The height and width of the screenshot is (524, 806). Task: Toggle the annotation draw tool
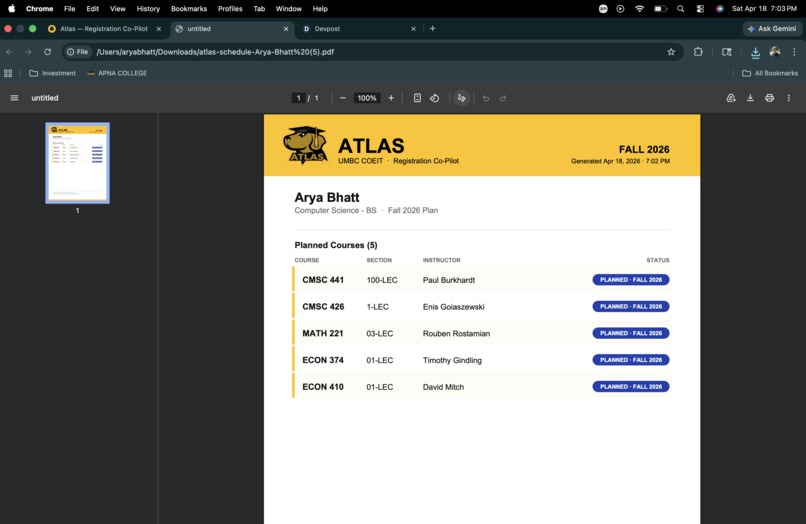click(x=462, y=98)
